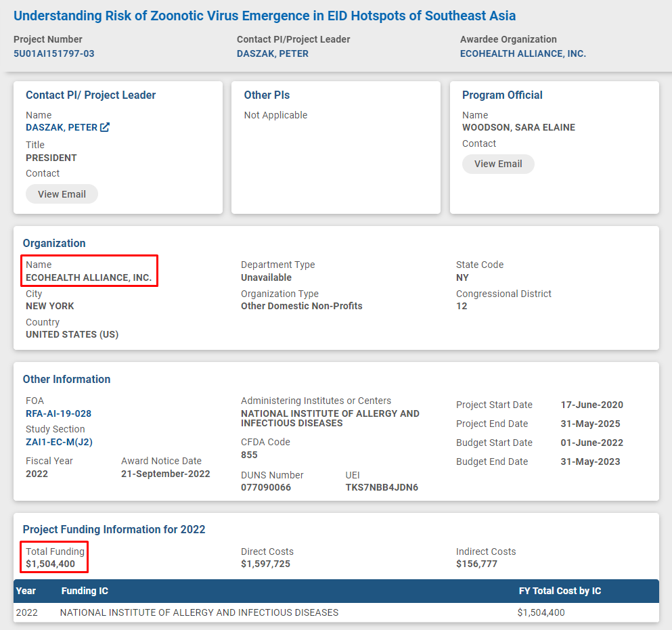The height and width of the screenshot is (630, 672).
Task: Click the Other Information section heading
Action: point(66,379)
